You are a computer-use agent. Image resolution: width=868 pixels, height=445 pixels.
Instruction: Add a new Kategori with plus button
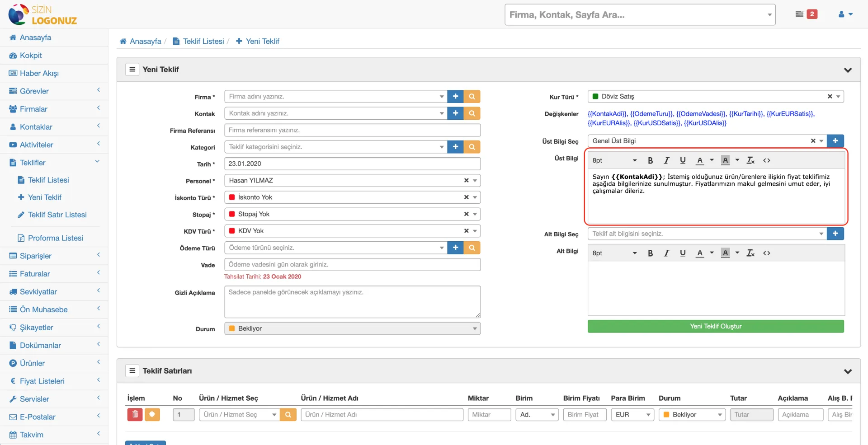455,146
